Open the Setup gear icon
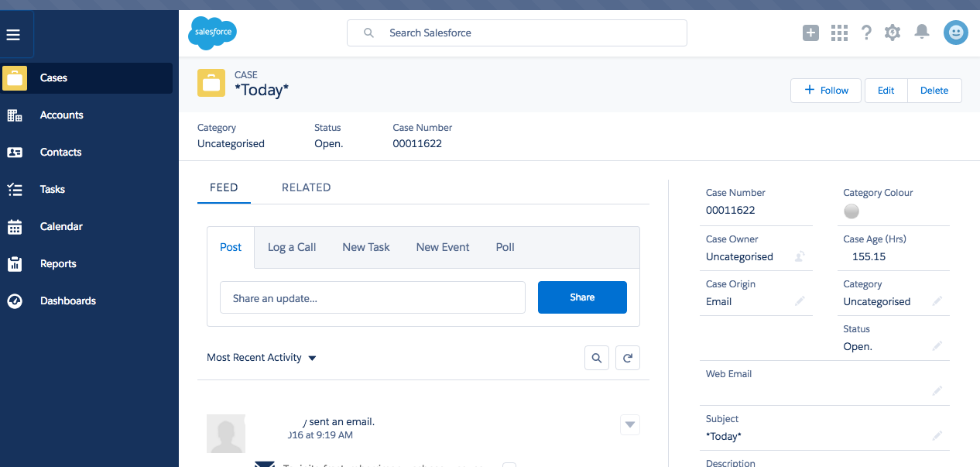Image resolution: width=980 pixels, height=467 pixels. pos(893,33)
